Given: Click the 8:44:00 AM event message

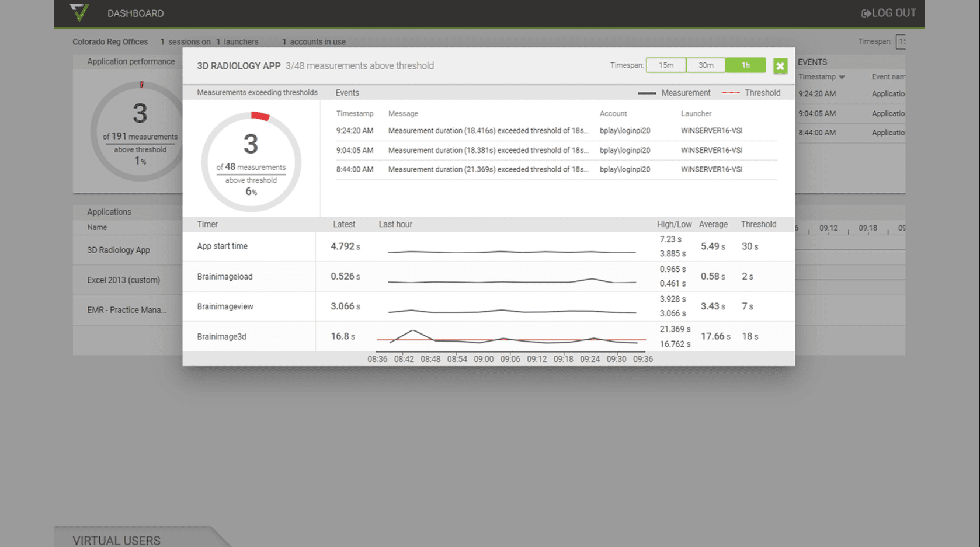Looking at the screenshot, I should (x=488, y=169).
